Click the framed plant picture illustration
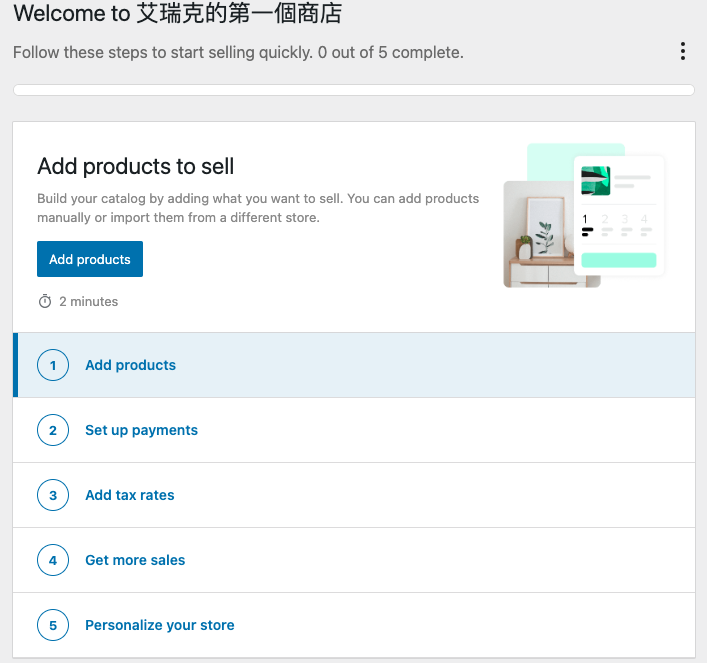This screenshot has height=663, width=707. 546,226
